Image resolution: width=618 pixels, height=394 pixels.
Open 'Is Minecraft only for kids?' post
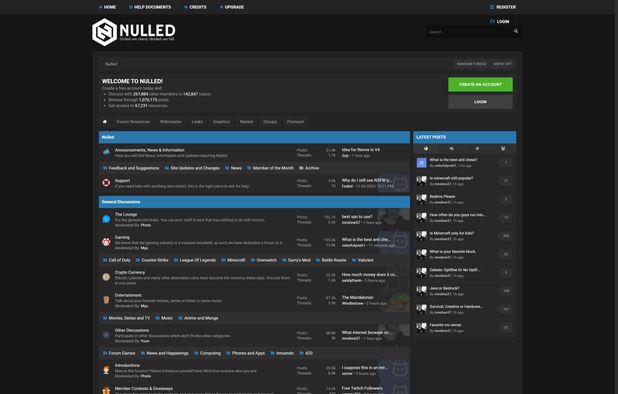(452, 233)
